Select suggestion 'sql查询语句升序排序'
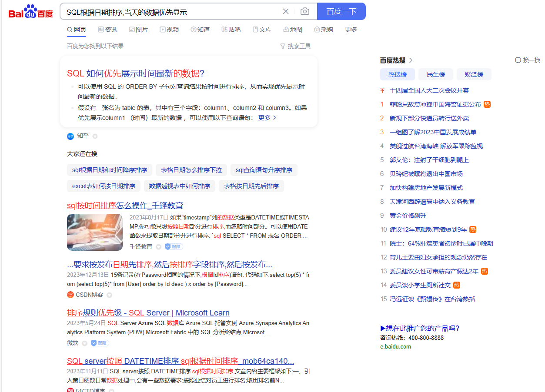Screen dimensions: 545x392 (264, 170)
